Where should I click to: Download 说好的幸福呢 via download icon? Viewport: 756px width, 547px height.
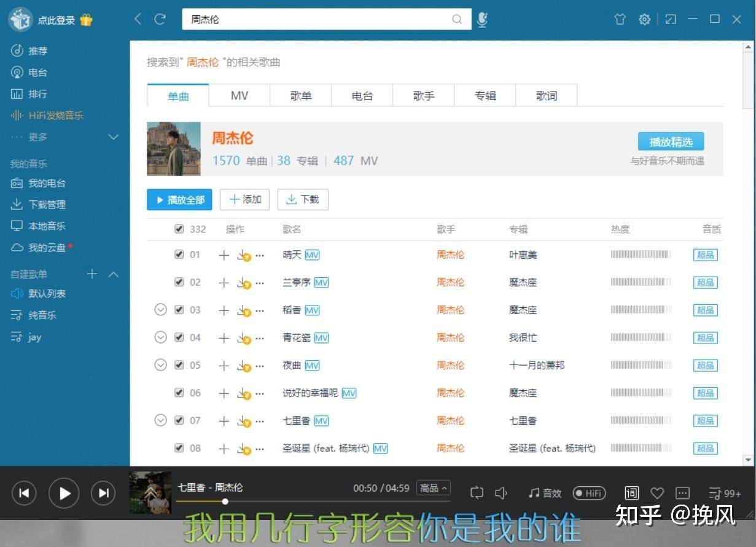(x=244, y=394)
